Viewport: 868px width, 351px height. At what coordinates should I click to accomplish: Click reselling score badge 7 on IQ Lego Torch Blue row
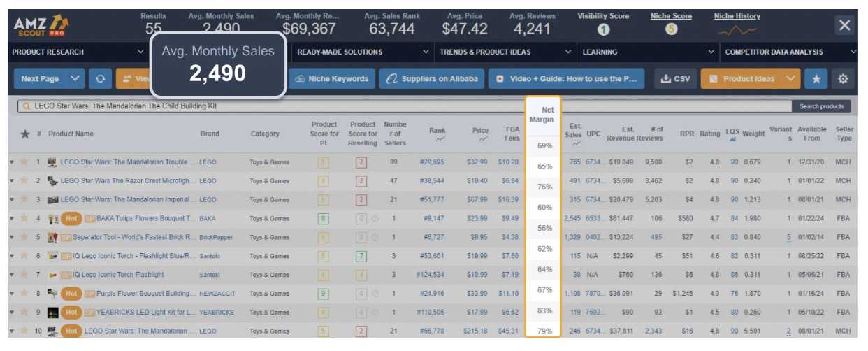tap(361, 256)
